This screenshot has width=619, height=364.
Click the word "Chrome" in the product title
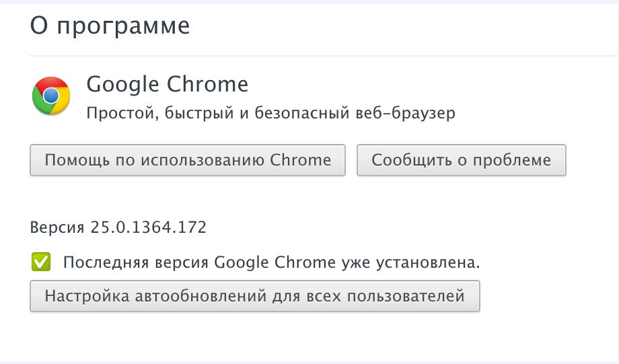[x=207, y=85]
